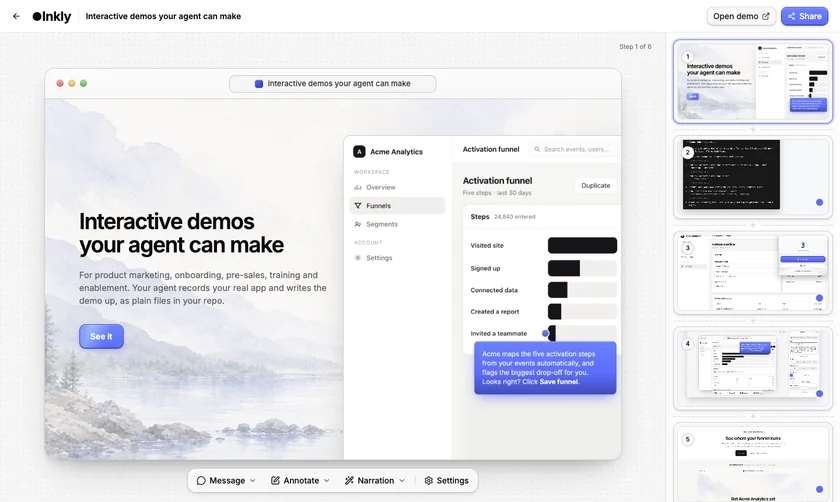Click the 'Interactive demos your agent can make' header title
The image size is (840, 502).
(x=163, y=16)
